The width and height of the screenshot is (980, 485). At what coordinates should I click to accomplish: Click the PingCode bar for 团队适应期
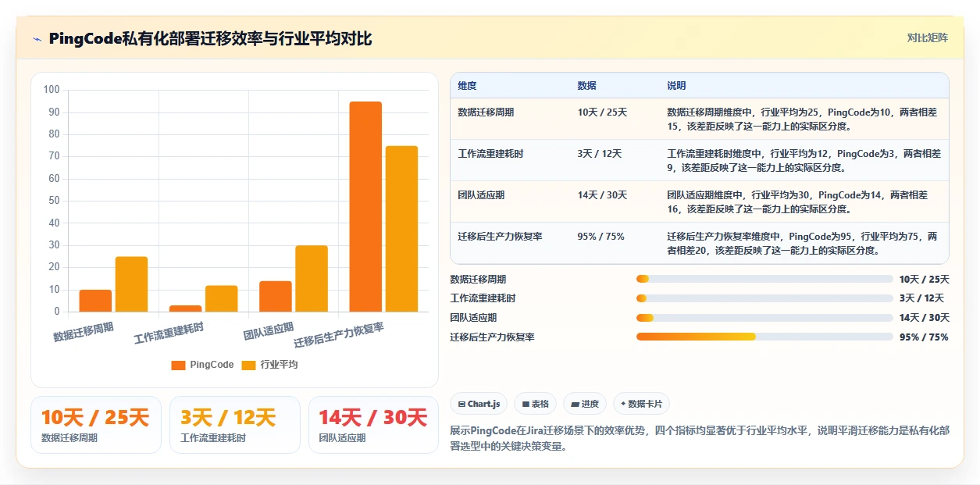point(276,296)
